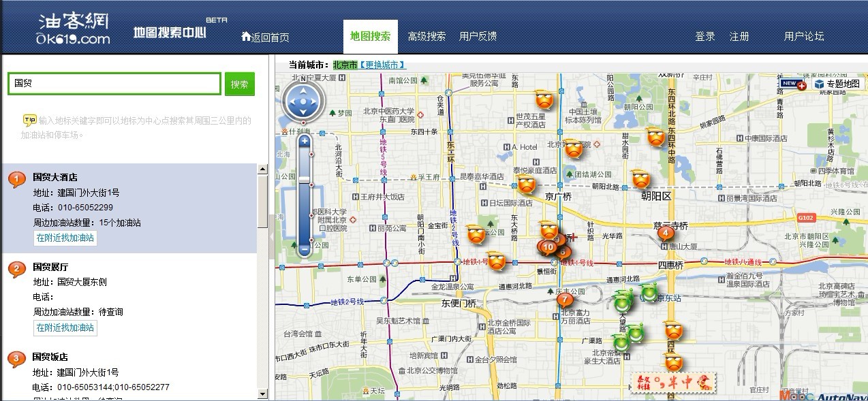This screenshot has height=401, width=868.
Task: Click 在附近找加油站 under 国贸大酒店
Action: [x=65, y=238]
